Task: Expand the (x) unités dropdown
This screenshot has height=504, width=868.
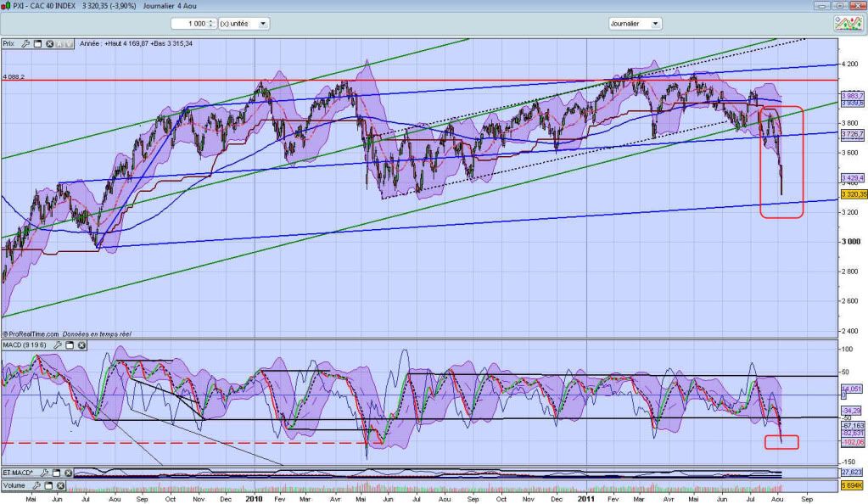Action: 263,24
